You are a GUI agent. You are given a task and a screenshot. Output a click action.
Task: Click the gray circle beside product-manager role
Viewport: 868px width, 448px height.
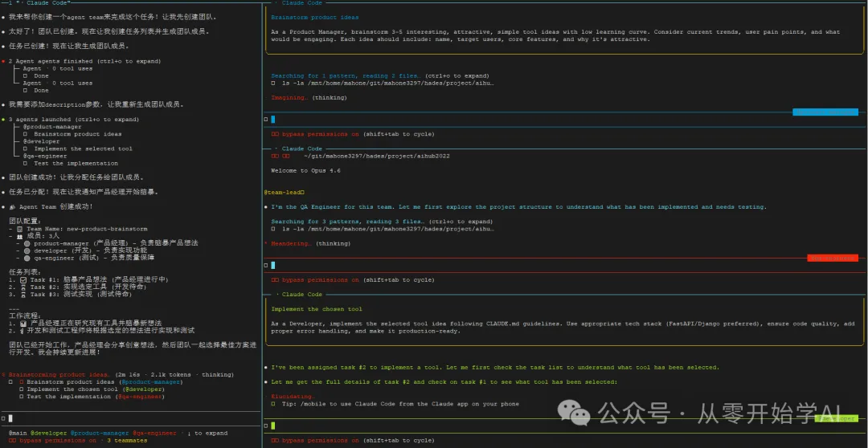pyautogui.click(x=27, y=243)
